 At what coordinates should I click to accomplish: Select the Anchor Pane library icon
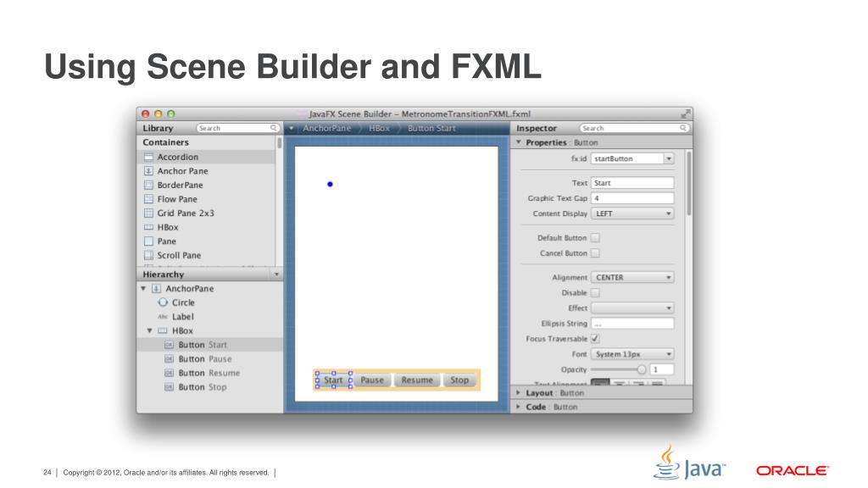click(x=148, y=171)
